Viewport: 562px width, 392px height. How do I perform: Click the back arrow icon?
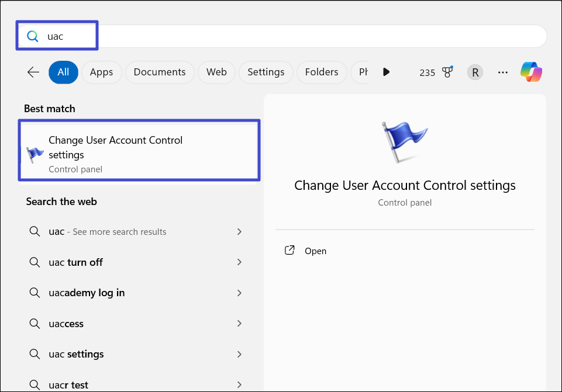[33, 72]
